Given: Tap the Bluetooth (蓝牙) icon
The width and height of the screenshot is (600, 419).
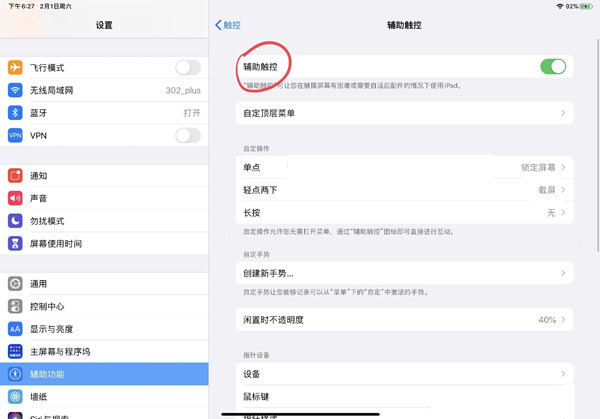Looking at the screenshot, I should 15,113.
